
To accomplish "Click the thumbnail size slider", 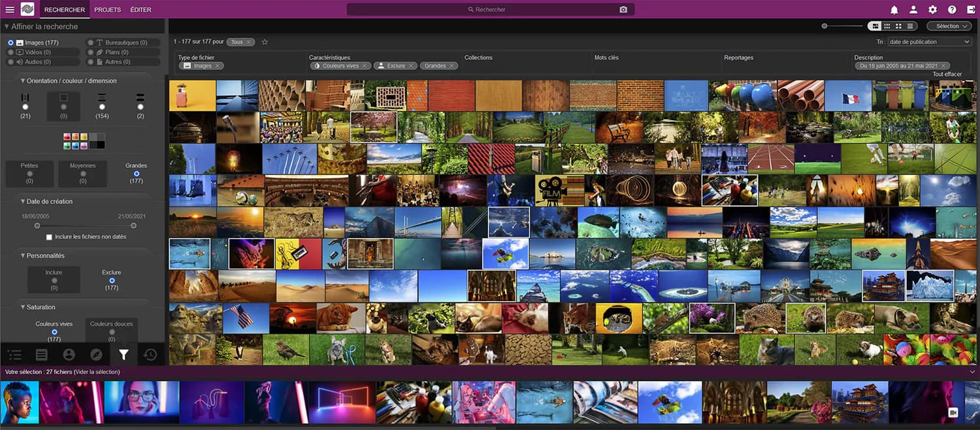I will click(843, 26).
